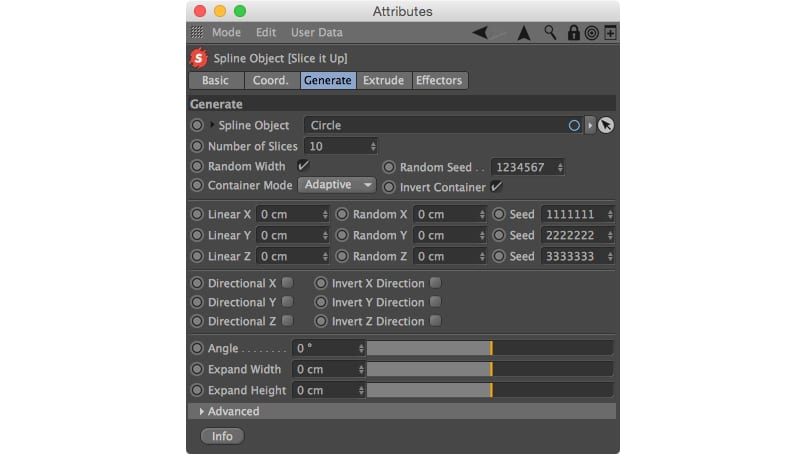Disable the Random Width checkbox
The width and height of the screenshot is (807, 454).
303,166
